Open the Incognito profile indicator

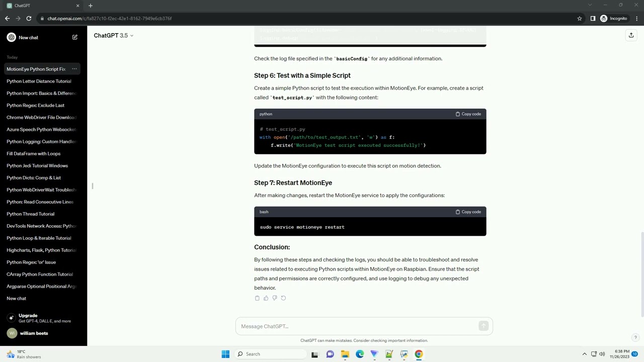pyautogui.click(x=614, y=19)
